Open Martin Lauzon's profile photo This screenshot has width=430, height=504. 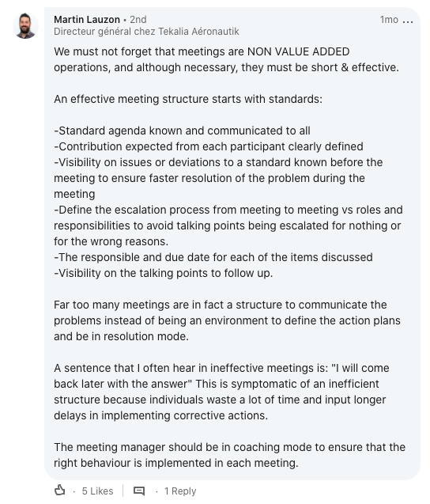click(26, 25)
